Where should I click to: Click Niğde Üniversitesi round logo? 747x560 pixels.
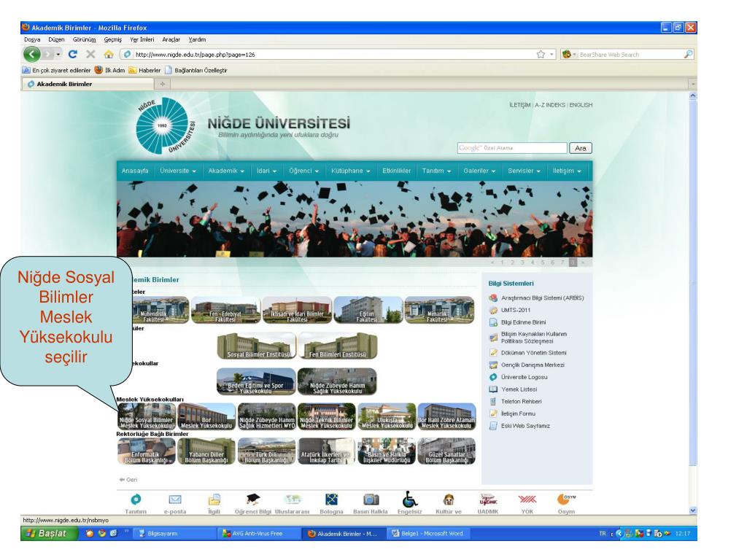click(x=165, y=125)
